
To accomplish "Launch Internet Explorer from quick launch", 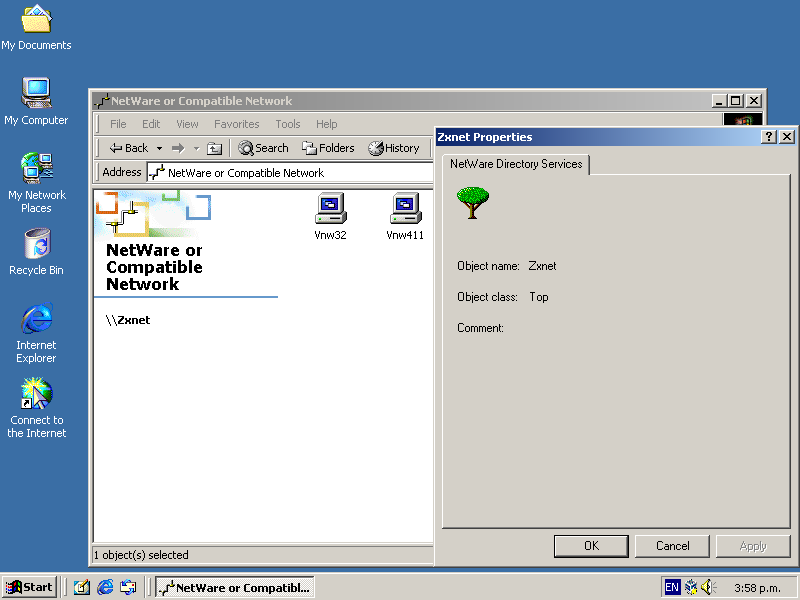I will [x=105, y=587].
